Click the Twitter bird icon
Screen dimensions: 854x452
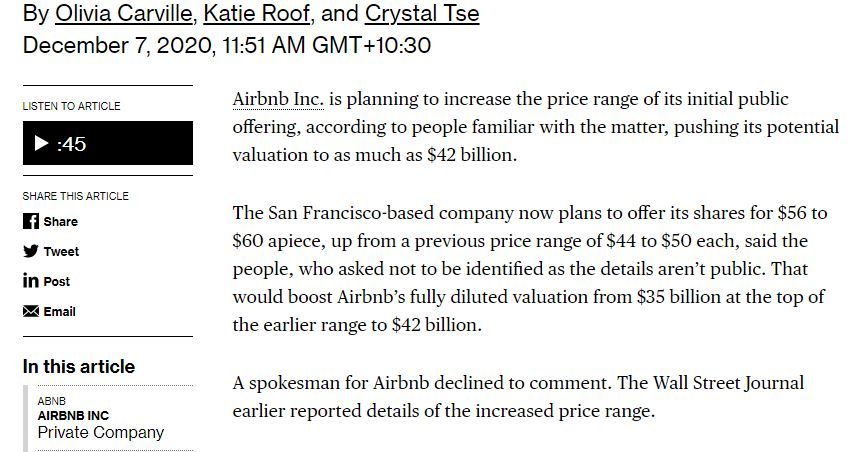point(31,251)
